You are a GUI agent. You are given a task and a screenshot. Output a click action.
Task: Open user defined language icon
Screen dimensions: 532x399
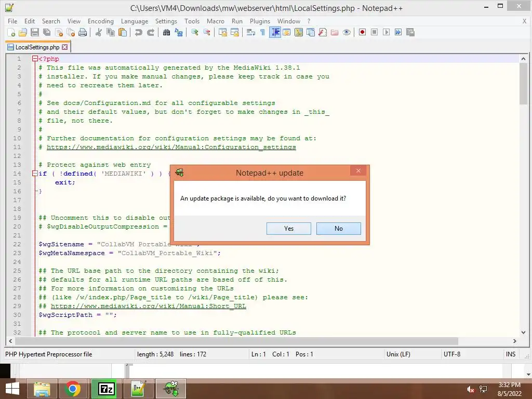point(287,32)
